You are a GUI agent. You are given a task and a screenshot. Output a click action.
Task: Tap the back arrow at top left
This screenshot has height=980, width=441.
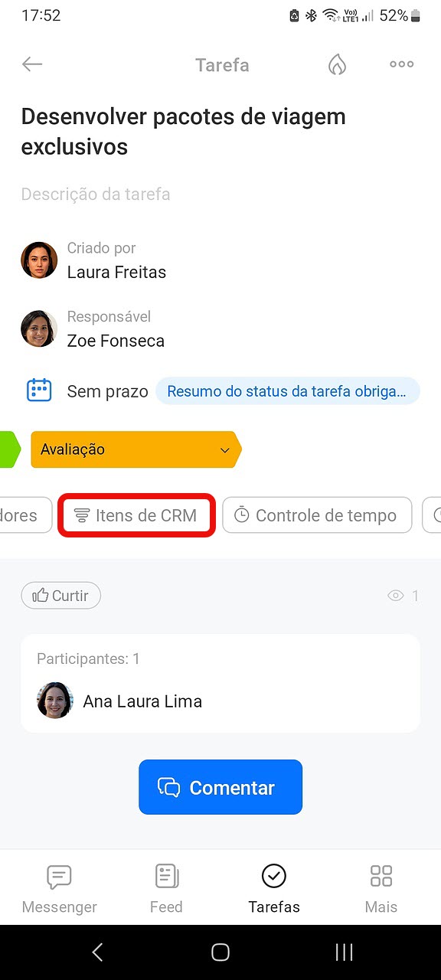tap(32, 64)
